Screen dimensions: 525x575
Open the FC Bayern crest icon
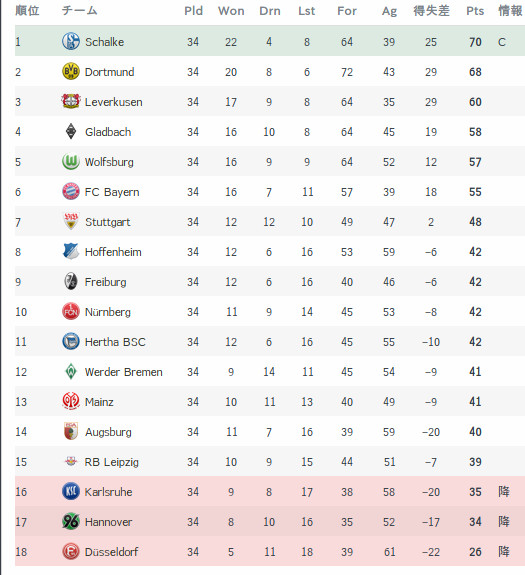[71, 191]
